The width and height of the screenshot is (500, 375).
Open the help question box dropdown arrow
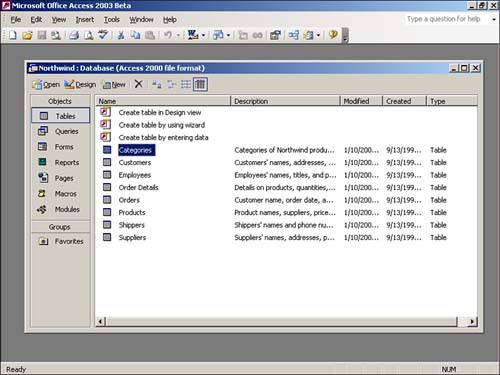(x=494, y=19)
